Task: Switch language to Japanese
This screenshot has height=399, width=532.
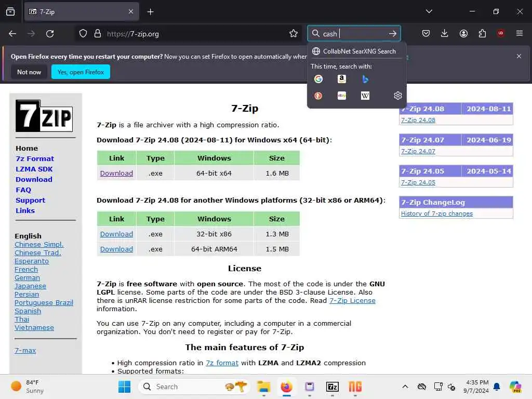Action: point(30,286)
